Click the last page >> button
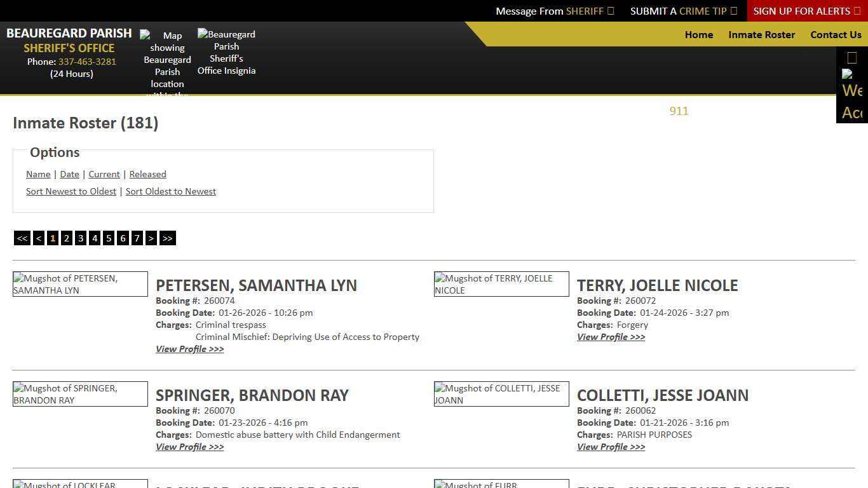868x488 pixels. point(167,238)
